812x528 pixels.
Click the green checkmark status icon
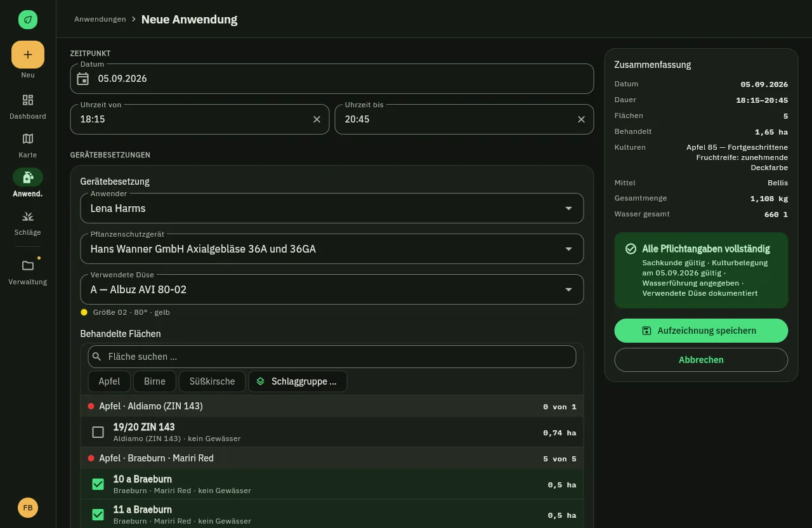tap(631, 249)
